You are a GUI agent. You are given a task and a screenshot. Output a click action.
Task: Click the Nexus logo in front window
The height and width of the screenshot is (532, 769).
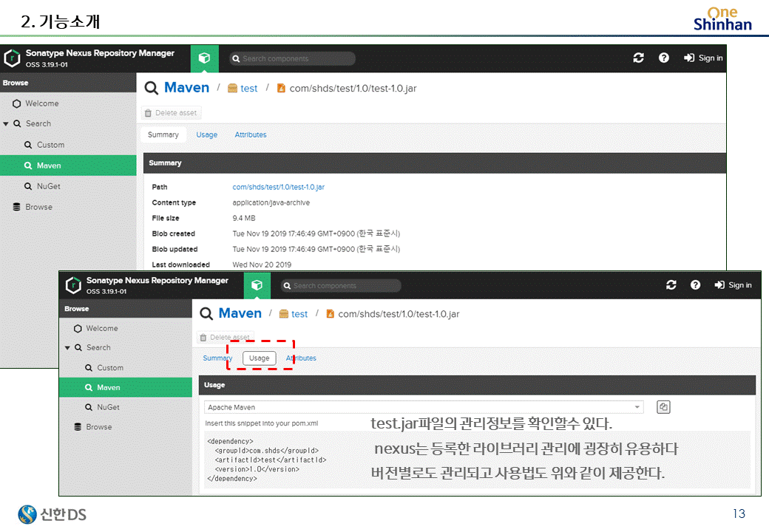[x=73, y=284]
